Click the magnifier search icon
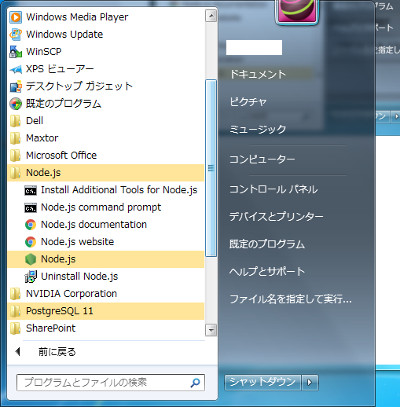The height and width of the screenshot is (407, 400). [x=195, y=383]
